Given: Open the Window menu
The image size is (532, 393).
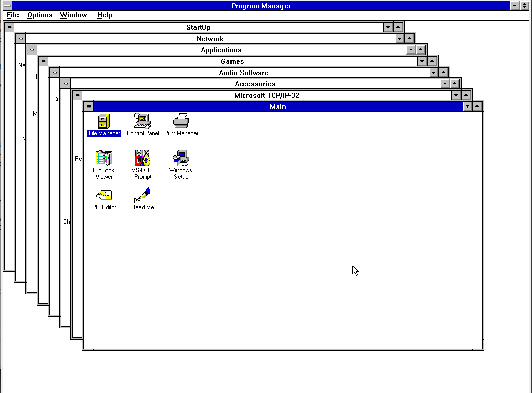Looking at the screenshot, I should tap(74, 15).
